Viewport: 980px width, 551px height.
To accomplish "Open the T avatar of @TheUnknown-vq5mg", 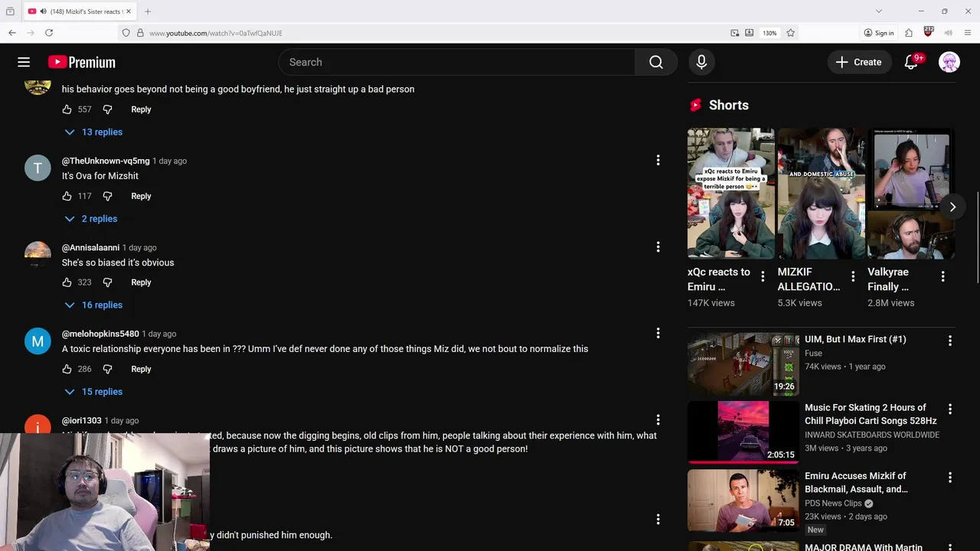I will point(38,168).
